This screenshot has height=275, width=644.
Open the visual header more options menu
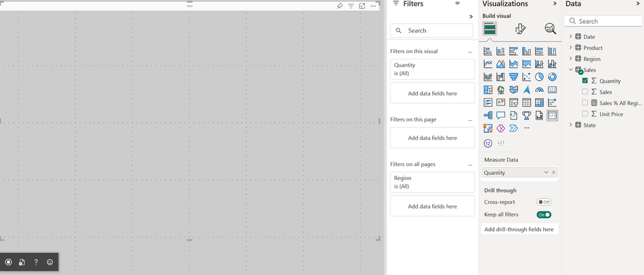pos(373,6)
